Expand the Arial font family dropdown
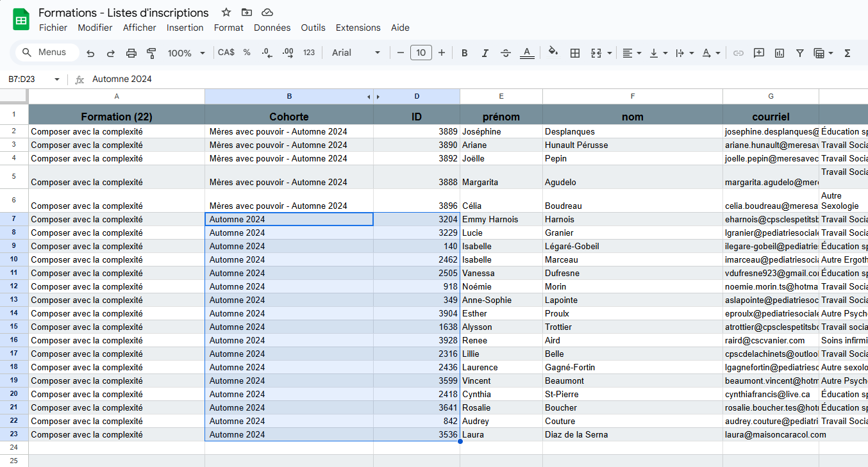 click(x=356, y=53)
